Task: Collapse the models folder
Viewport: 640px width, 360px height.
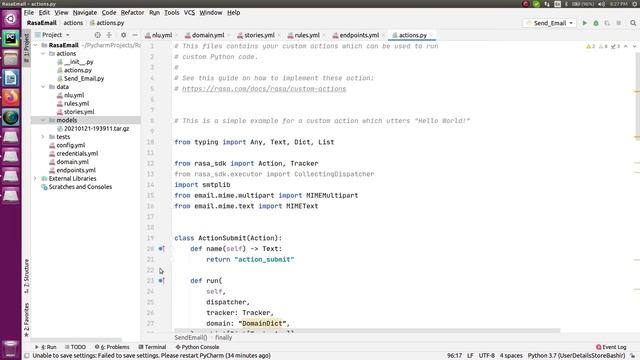Action: point(43,120)
